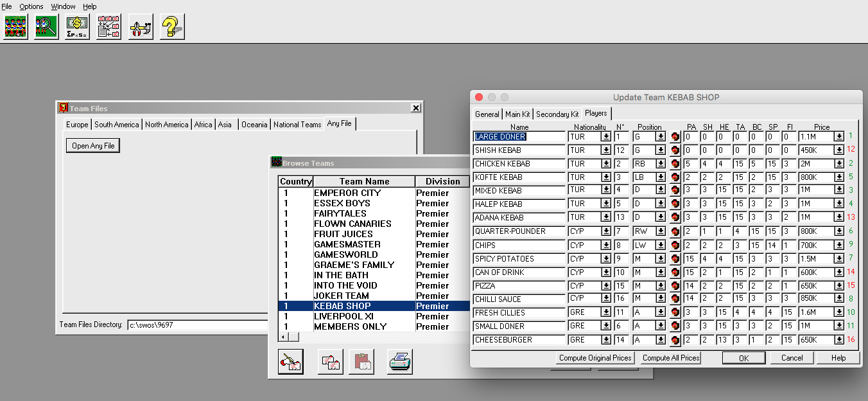Select LIVERPOOL XI in the team list
The height and width of the screenshot is (401, 868).
(x=342, y=316)
